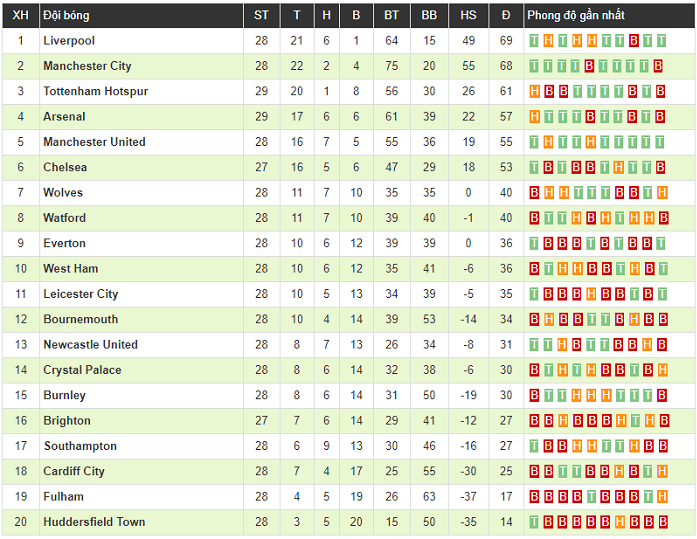Click the first form badge in Arsenal's row
Viewport: 697px width, 539px height.
534,117
